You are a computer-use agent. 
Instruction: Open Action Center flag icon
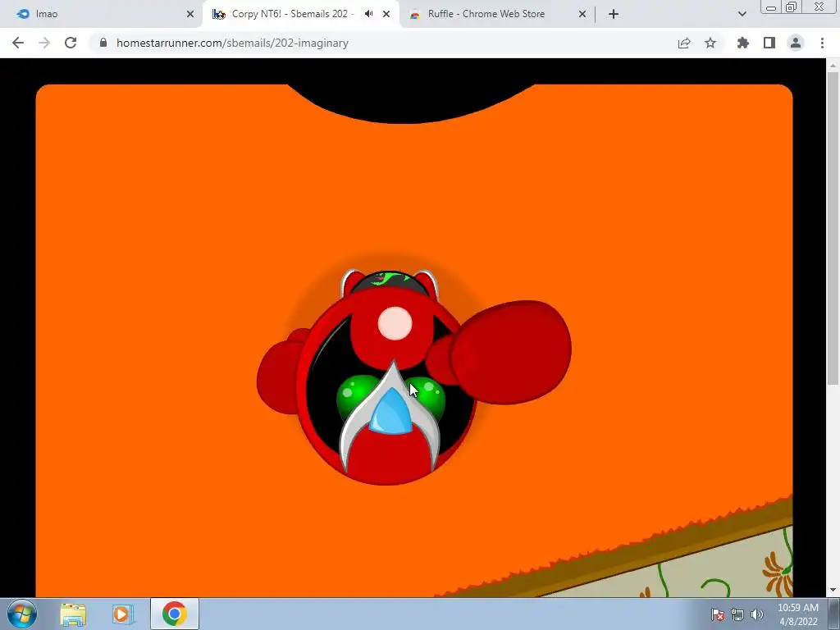click(x=718, y=614)
